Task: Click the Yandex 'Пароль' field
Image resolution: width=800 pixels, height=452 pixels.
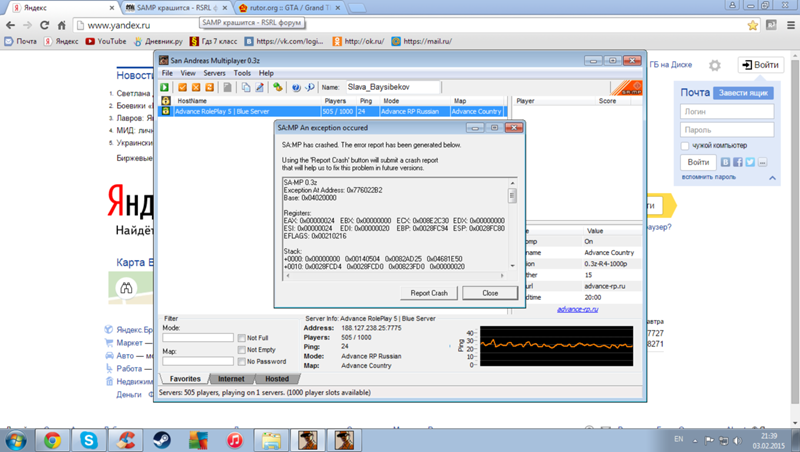Action: 727,130
